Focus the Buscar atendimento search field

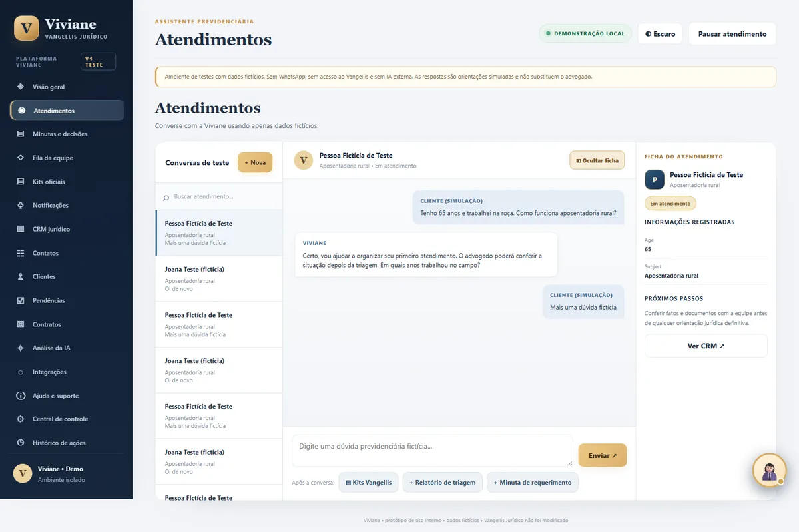[219, 197]
